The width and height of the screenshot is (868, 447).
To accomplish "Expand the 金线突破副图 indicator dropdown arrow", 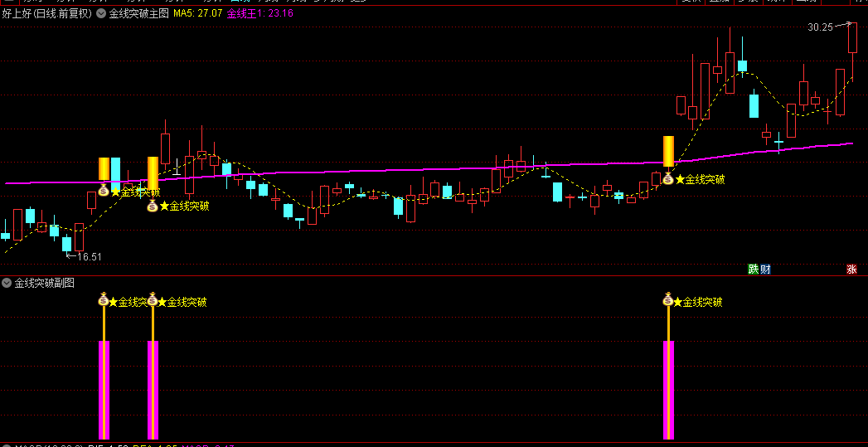I will [x=7, y=283].
